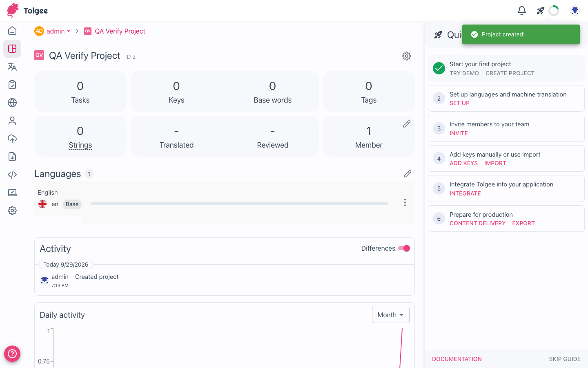Click the Base language chip

pos(72,204)
